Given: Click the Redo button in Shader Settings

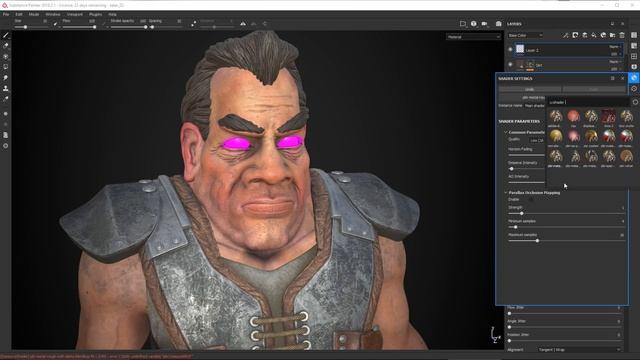Looking at the screenshot, I should click(x=593, y=89).
